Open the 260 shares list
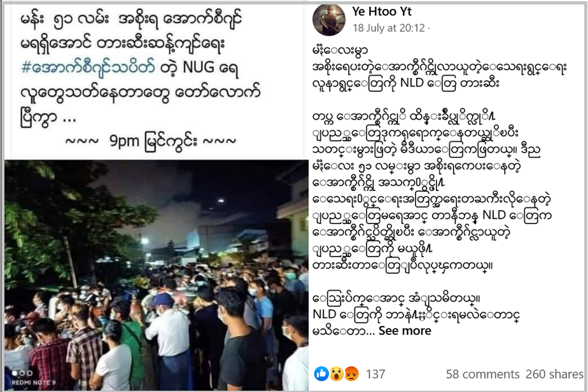 pos(554,374)
